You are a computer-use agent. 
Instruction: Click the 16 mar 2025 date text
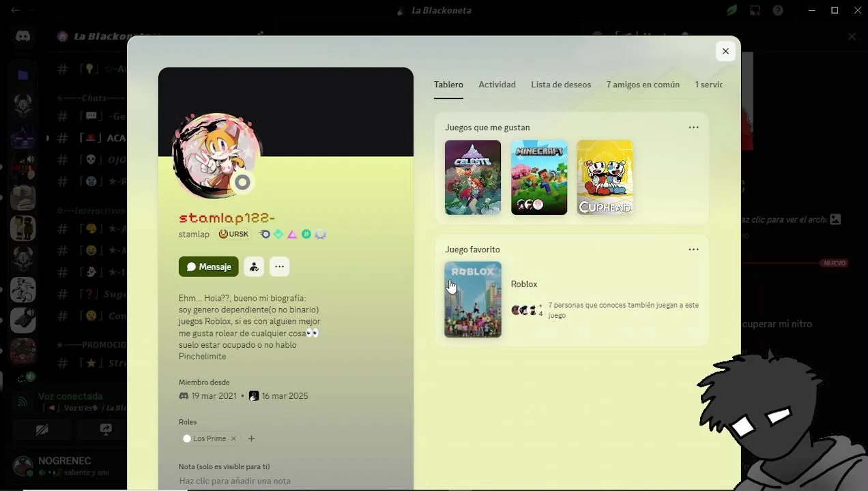point(285,396)
